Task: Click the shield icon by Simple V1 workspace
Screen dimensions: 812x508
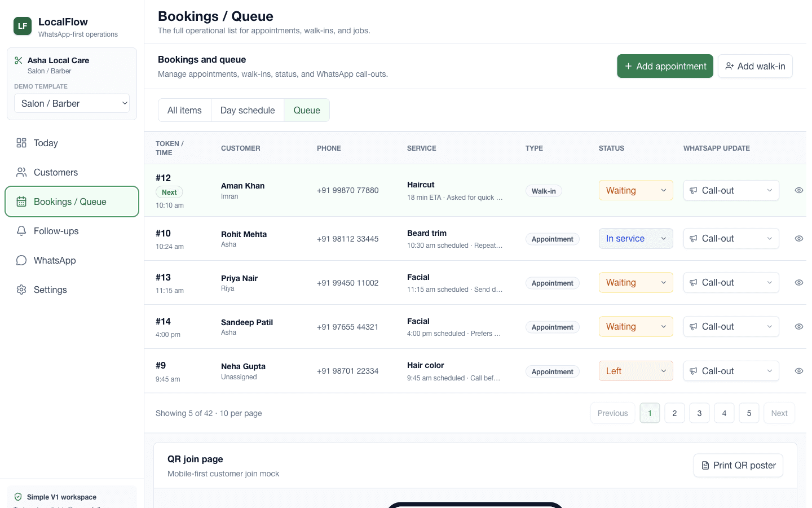Action: click(x=18, y=497)
